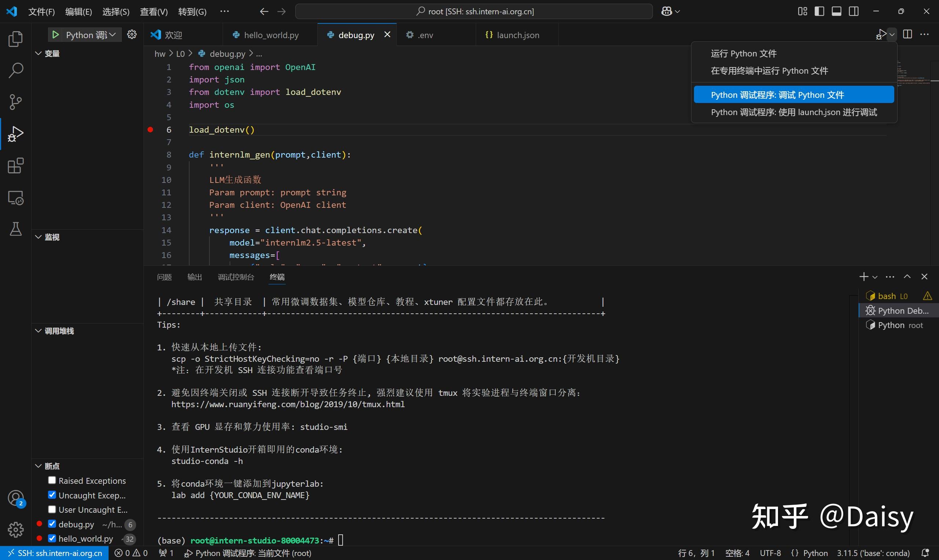
Task: Open the Source Control view
Action: pyautogui.click(x=15, y=102)
